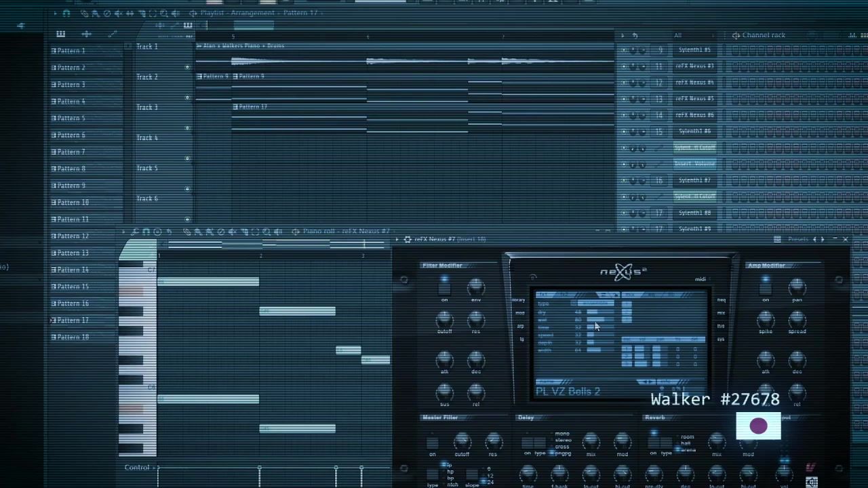Viewport: 868px width, 488px height.
Task: Select the Piano roll pencil draw tool
Action: pos(188,231)
